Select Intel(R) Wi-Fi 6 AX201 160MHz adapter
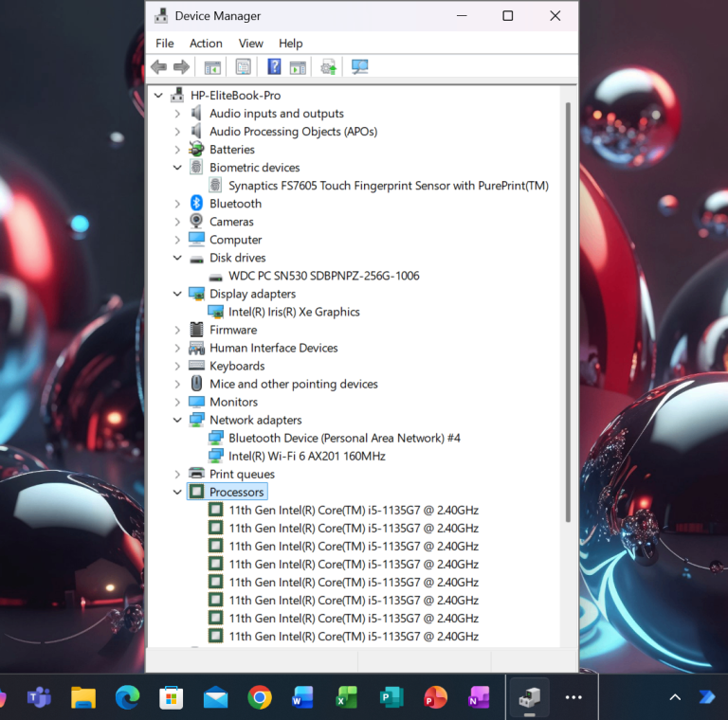This screenshot has height=720, width=728. coord(306,457)
